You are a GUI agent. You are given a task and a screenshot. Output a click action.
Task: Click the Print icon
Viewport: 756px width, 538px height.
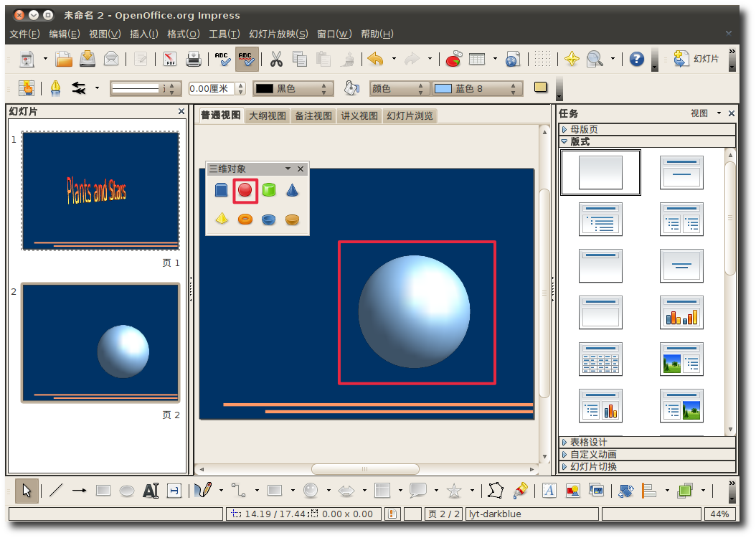(194, 59)
